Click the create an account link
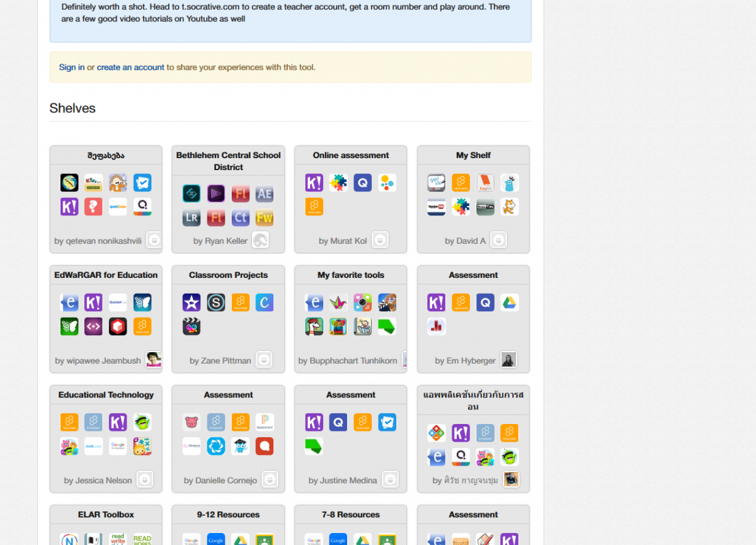The width and height of the screenshot is (756, 545). [x=130, y=67]
